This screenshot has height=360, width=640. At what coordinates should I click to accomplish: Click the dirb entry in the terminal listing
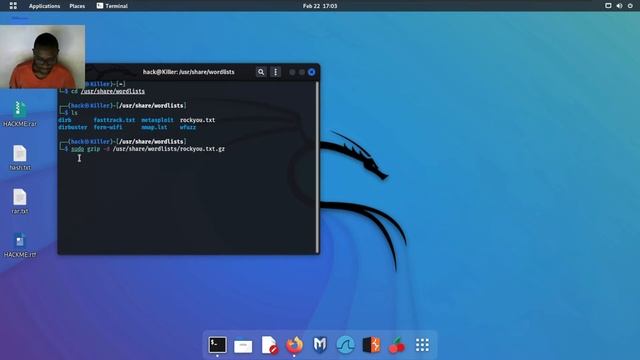[x=64, y=120]
